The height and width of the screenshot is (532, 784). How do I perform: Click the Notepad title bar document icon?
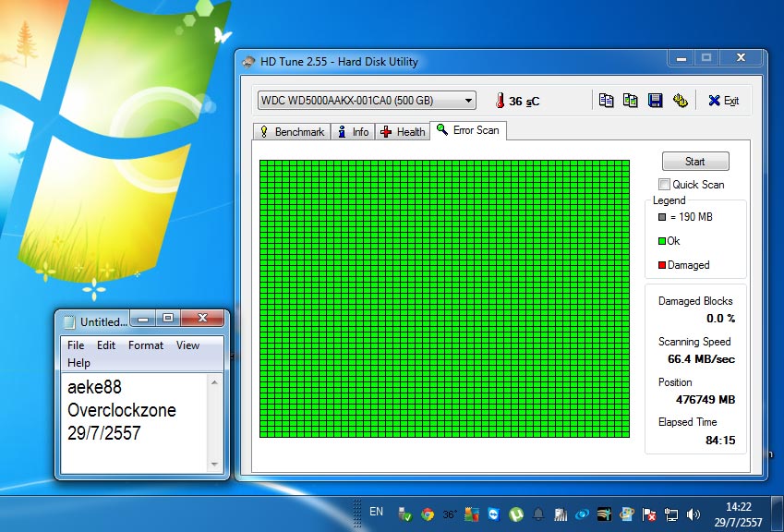click(69, 321)
